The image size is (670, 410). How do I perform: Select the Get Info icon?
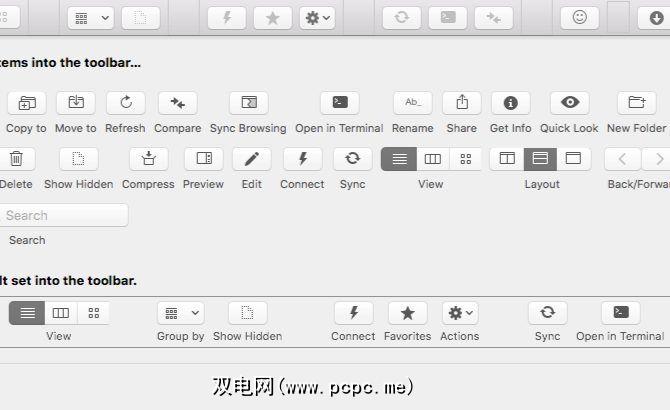click(511, 103)
